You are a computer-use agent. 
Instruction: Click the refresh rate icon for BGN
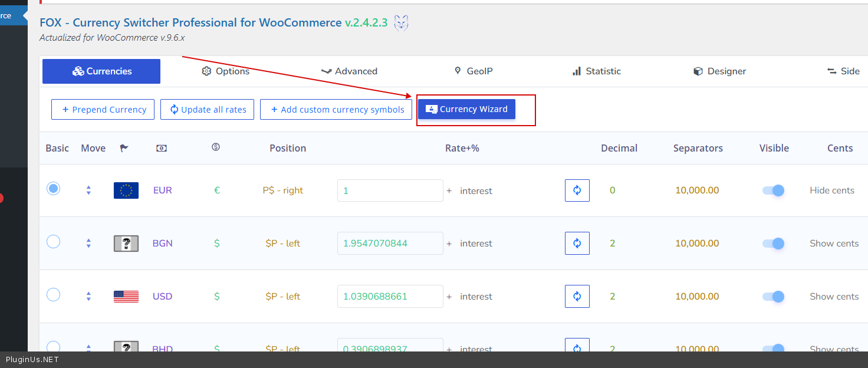pyautogui.click(x=577, y=243)
